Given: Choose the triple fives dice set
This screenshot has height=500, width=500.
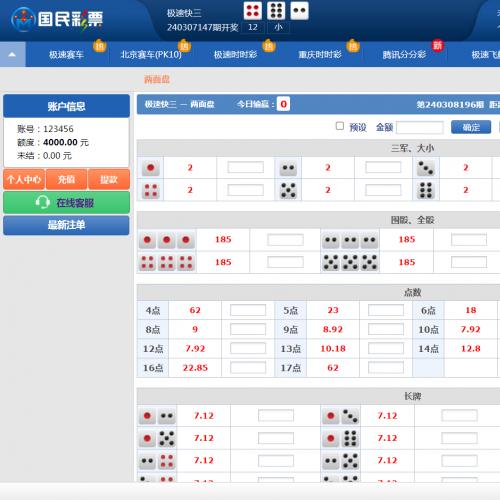Looking at the screenshot, I should tap(350, 262).
